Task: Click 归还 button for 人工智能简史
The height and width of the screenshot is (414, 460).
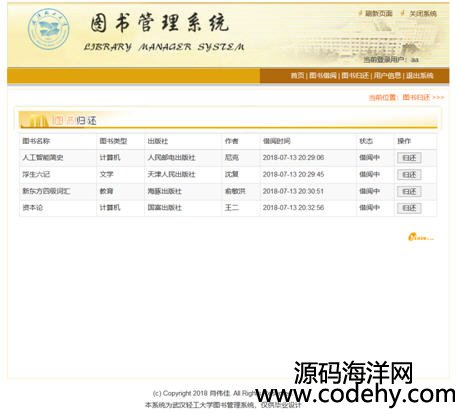Action: coord(409,158)
